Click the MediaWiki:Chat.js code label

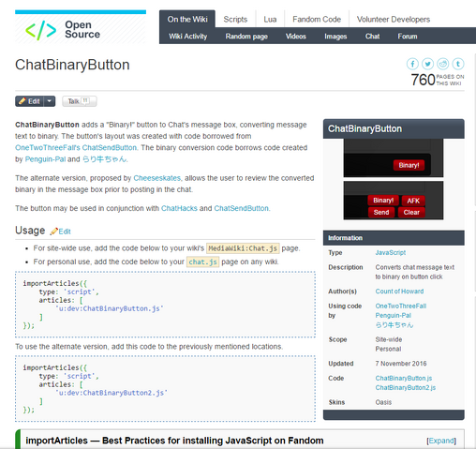243,248
